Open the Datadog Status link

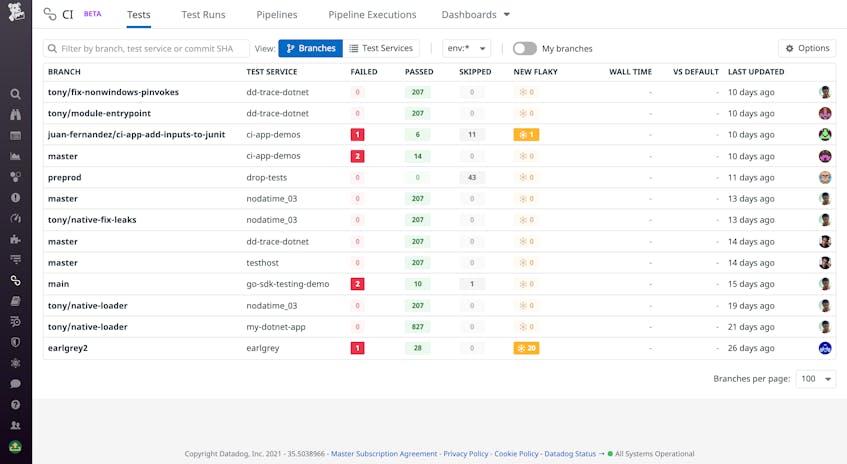[x=570, y=454]
